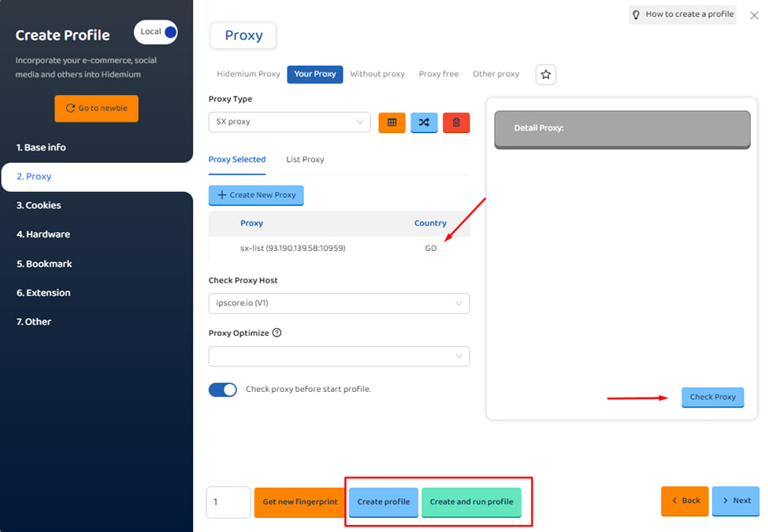
Task: Close the dialog with the X icon
Action: point(754,15)
